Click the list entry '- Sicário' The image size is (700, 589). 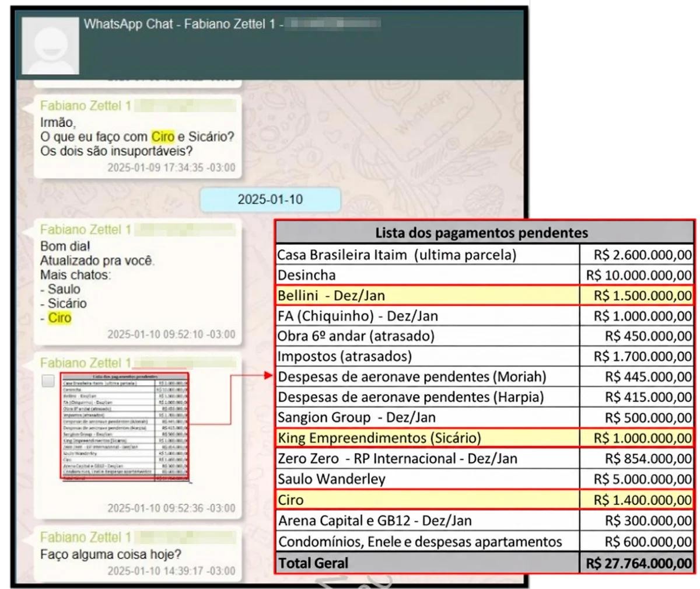click(x=63, y=304)
